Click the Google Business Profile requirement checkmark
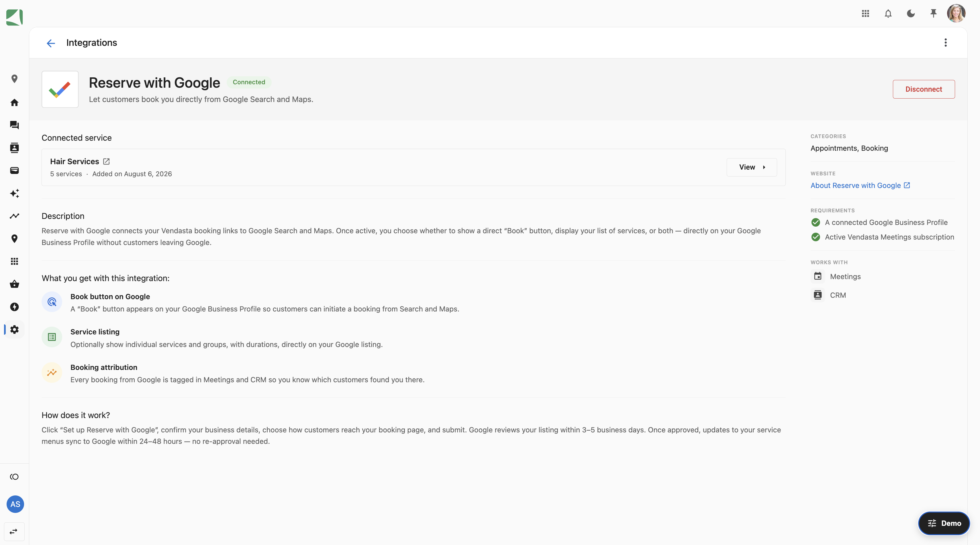The image size is (980, 545). 816,222
